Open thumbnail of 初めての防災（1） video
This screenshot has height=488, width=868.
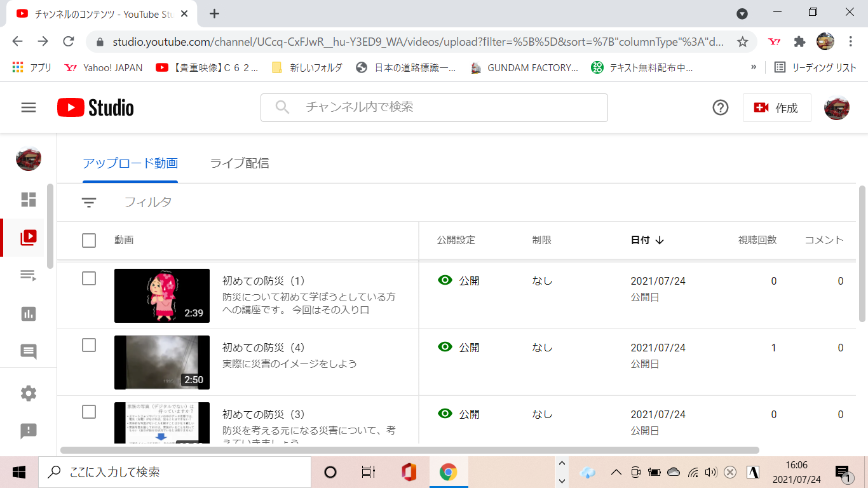click(162, 295)
